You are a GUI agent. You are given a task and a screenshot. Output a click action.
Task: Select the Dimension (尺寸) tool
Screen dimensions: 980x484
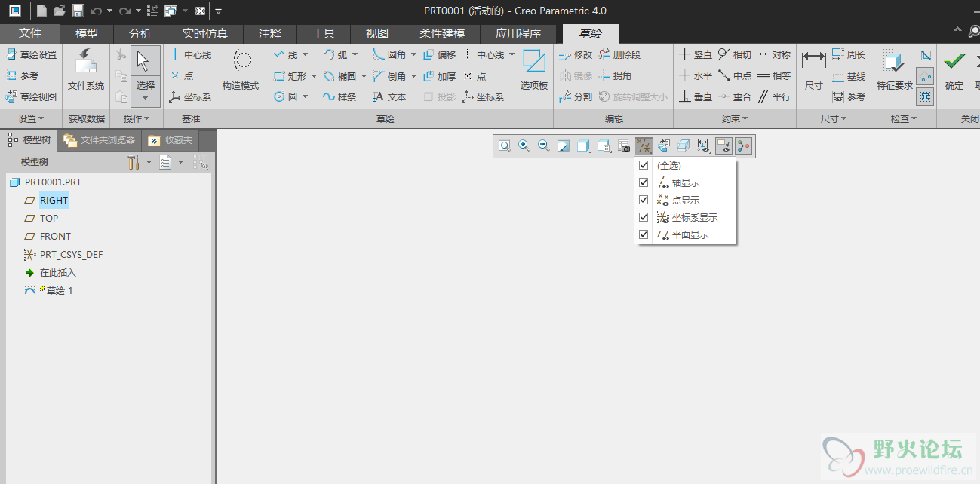coord(813,71)
